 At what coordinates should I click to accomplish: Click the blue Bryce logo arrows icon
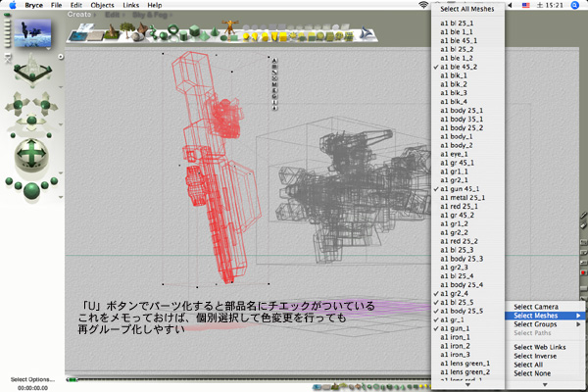tap(367, 33)
